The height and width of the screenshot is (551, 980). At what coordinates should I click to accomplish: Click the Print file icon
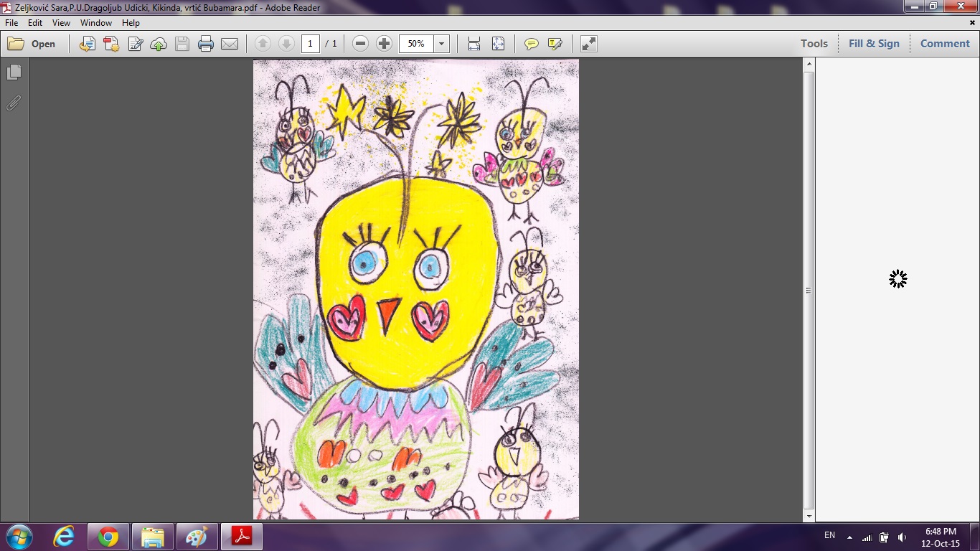[206, 44]
